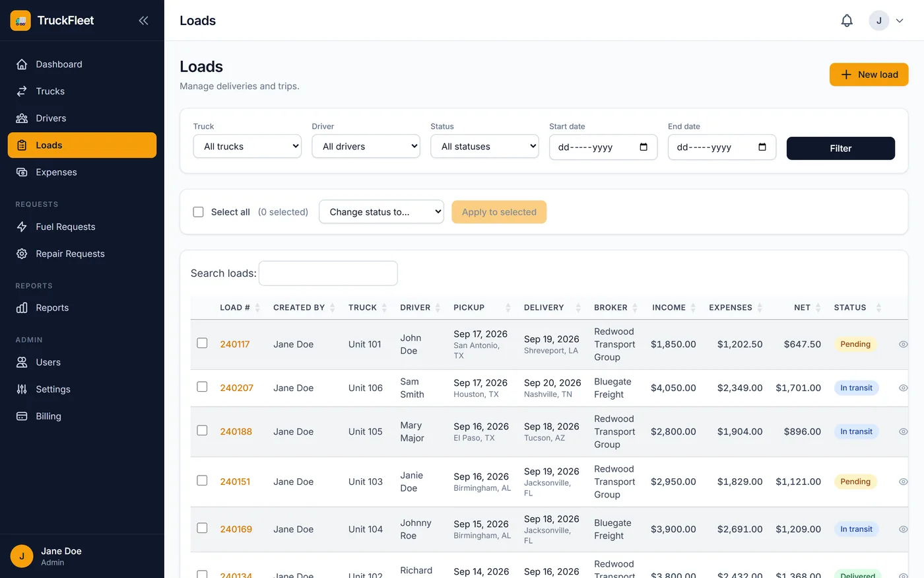Open notifications bell icon
The width and height of the screenshot is (924, 578).
click(847, 20)
